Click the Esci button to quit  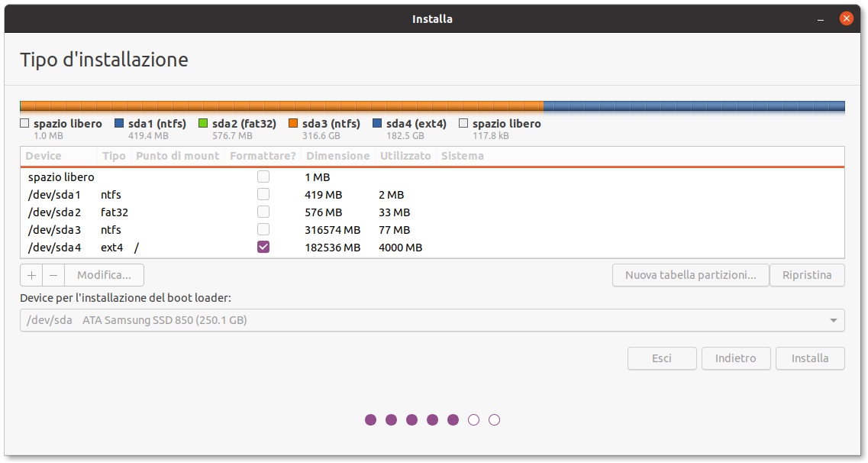pos(662,358)
